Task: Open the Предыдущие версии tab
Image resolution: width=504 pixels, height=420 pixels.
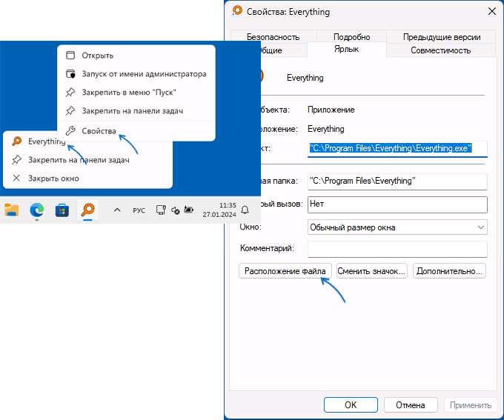Action: pos(442,37)
